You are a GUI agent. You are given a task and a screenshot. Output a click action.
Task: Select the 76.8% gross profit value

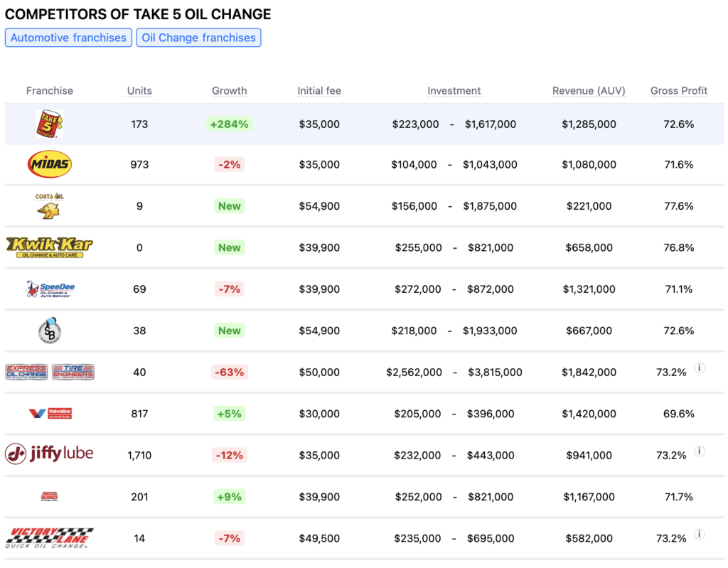coord(679,247)
